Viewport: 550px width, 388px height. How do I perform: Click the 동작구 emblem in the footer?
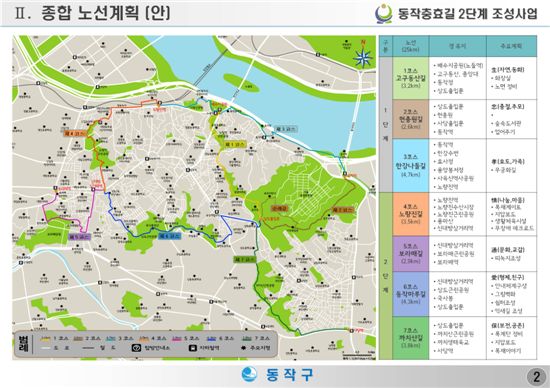click(x=250, y=375)
